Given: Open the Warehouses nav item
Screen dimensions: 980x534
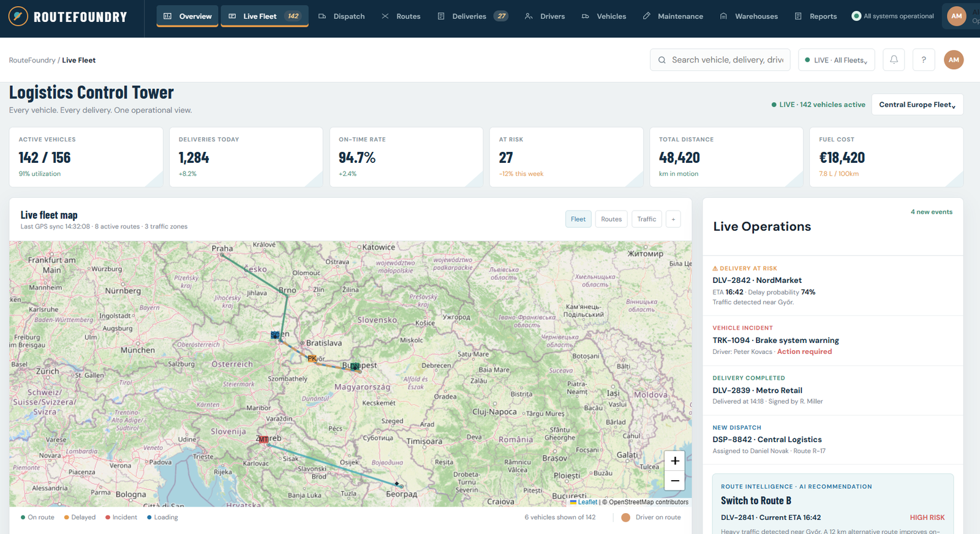Looking at the screenshot, I should point(749,16).
